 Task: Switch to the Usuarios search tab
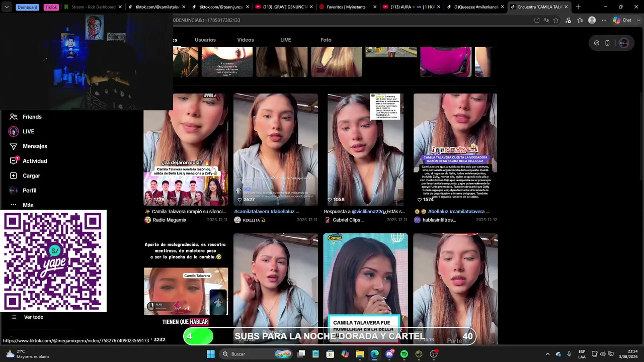[x=205, y=40]
